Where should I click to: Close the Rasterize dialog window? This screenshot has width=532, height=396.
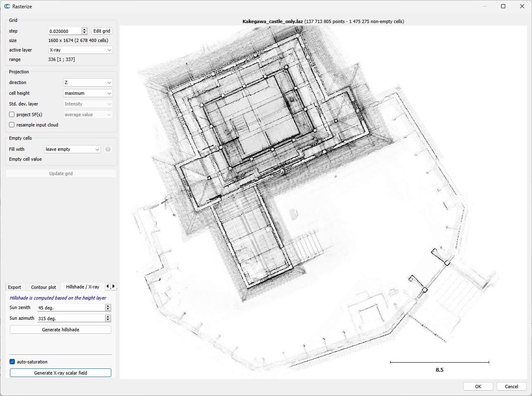tap(522, 6)
